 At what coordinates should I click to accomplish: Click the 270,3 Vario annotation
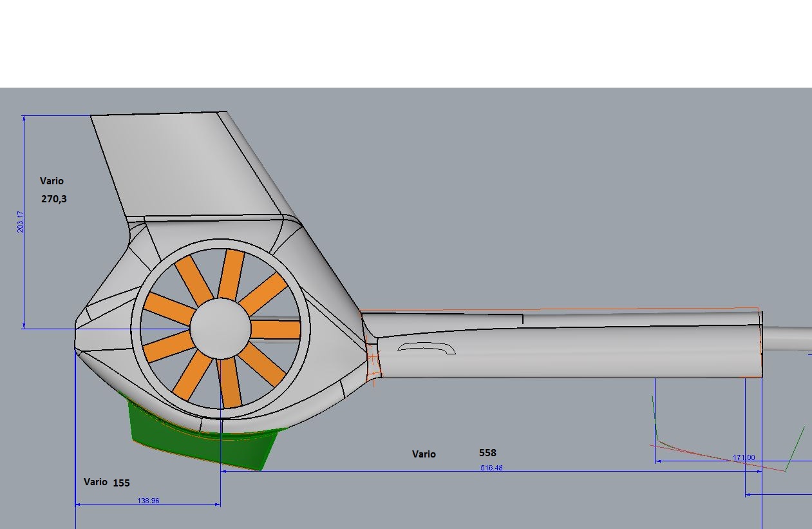coord(54,199)
